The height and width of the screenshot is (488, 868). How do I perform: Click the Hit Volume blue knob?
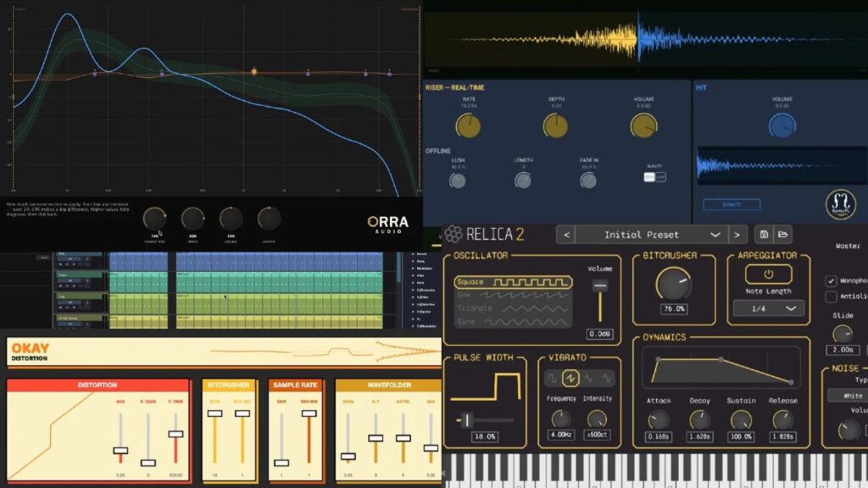782,125
